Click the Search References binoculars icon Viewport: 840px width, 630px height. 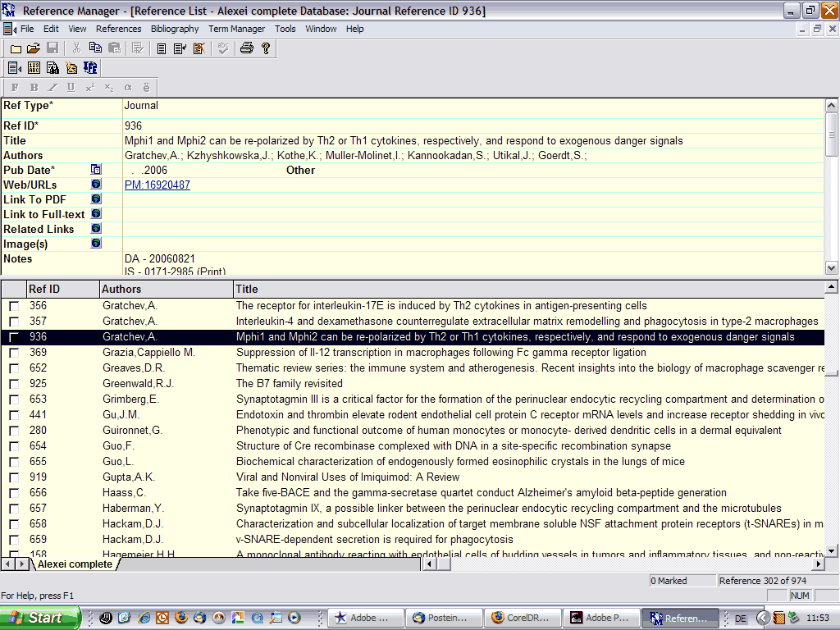[52, 68]
